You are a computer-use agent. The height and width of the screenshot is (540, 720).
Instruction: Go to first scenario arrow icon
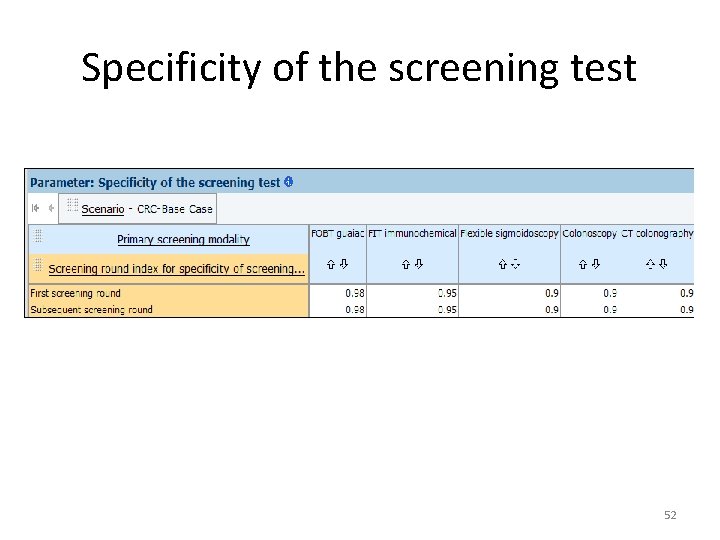coord(36,208)
